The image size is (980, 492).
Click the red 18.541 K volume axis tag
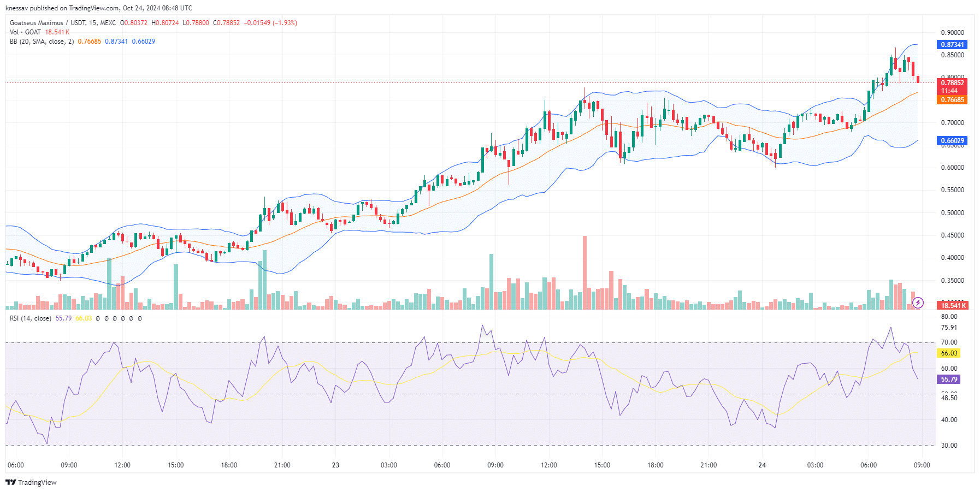pos(953,305)
